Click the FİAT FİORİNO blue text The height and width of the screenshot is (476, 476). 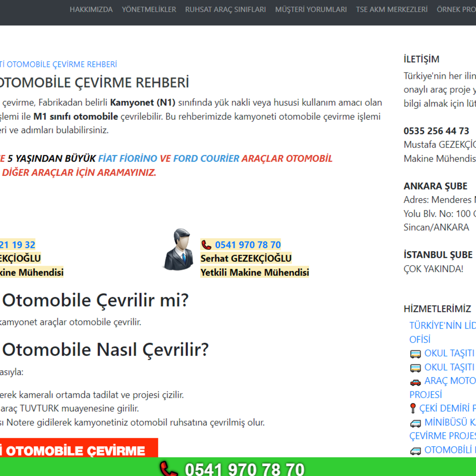(x=128, y=158)
